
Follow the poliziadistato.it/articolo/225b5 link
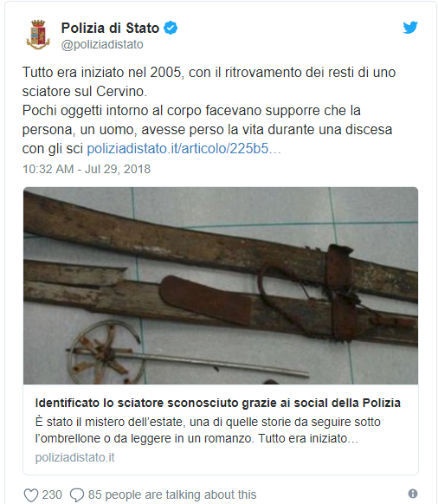(x=184, y=148)
